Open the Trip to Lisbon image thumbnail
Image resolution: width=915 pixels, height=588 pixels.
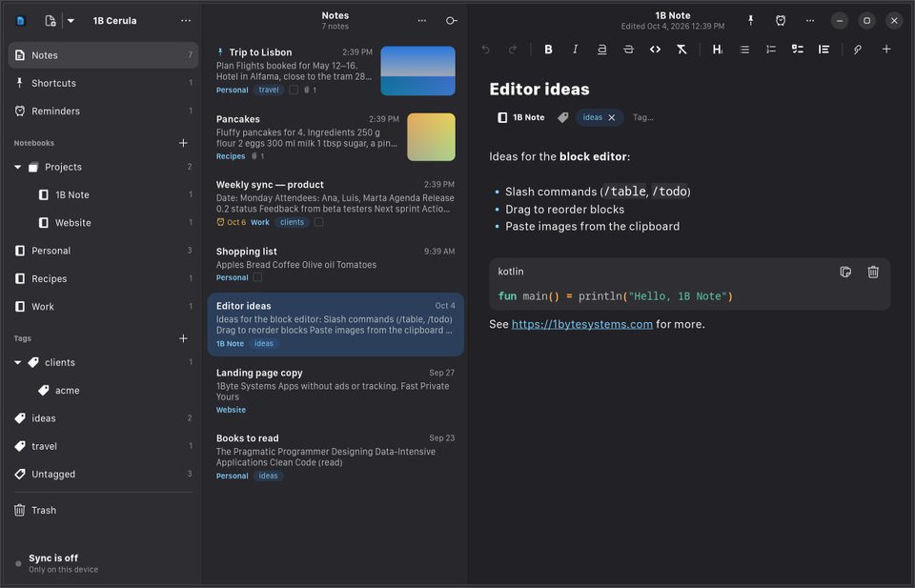point(417,71)
